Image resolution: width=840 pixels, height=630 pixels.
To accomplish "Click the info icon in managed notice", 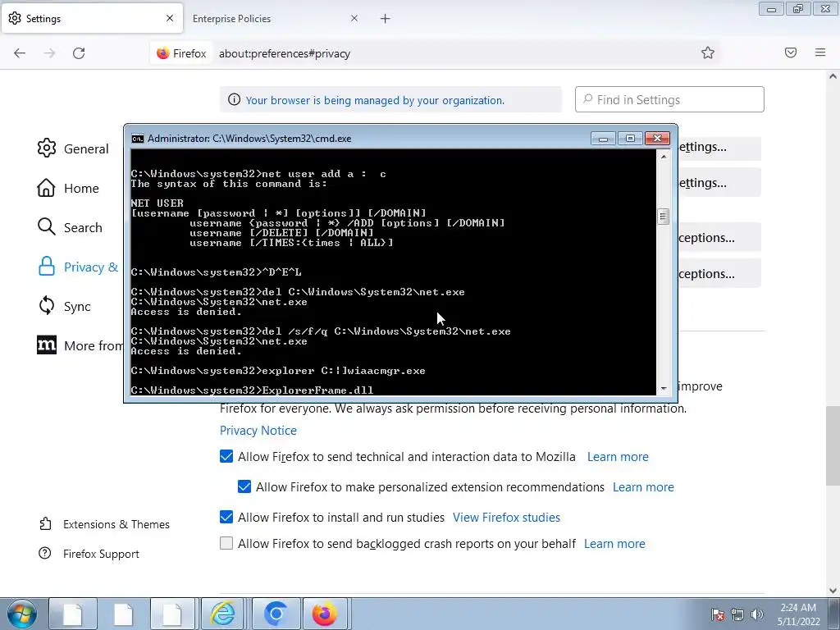I will tap(234, 99).
